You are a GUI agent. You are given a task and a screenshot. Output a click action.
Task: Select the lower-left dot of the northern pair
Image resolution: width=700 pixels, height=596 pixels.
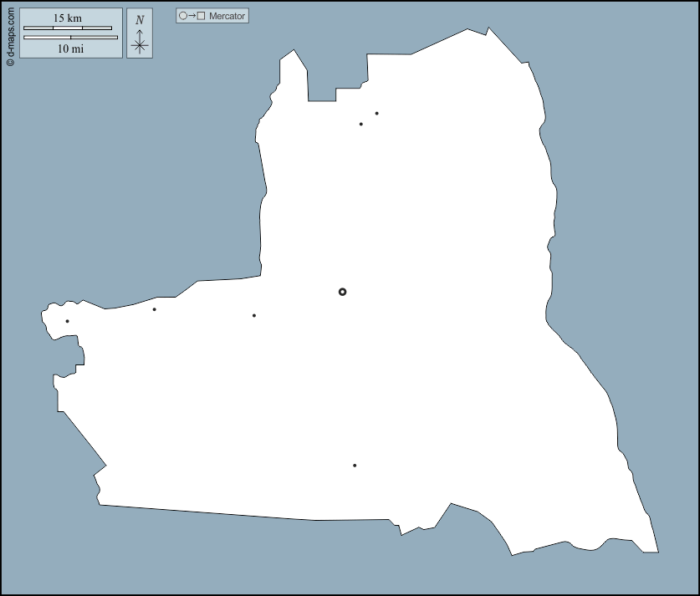360,125
